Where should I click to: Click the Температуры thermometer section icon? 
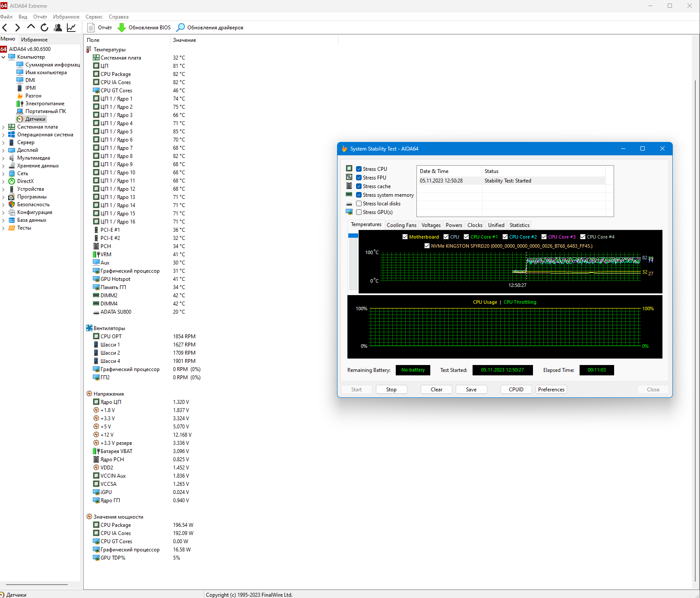89,50
